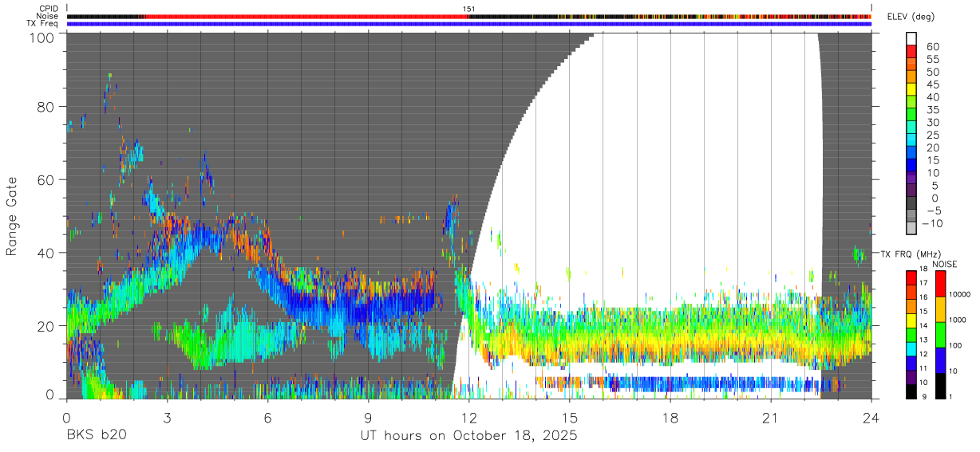Click the red swatch in the ELEV color bar

coord(911,52)
